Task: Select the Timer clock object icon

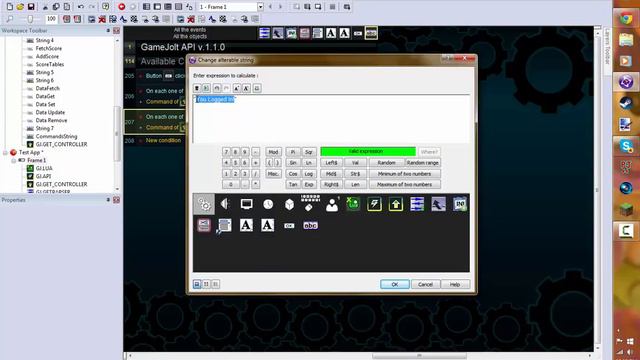Action: coord(268,204)
